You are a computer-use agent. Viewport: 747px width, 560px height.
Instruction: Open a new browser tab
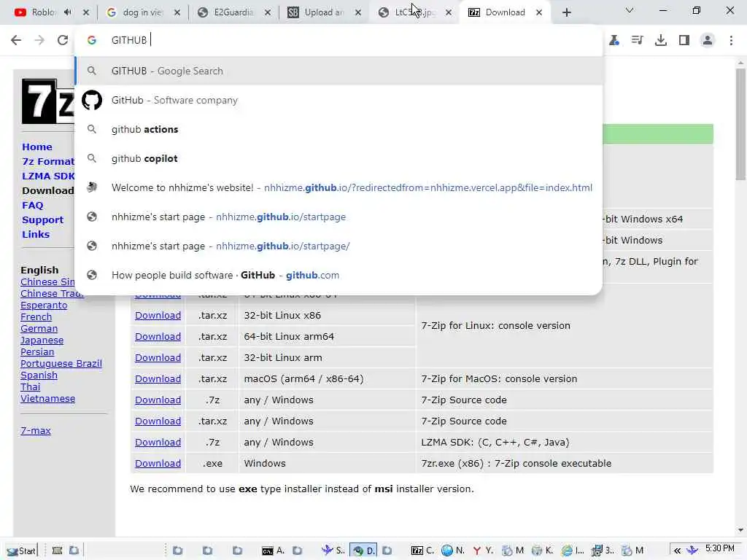click(x=566, y=12)
